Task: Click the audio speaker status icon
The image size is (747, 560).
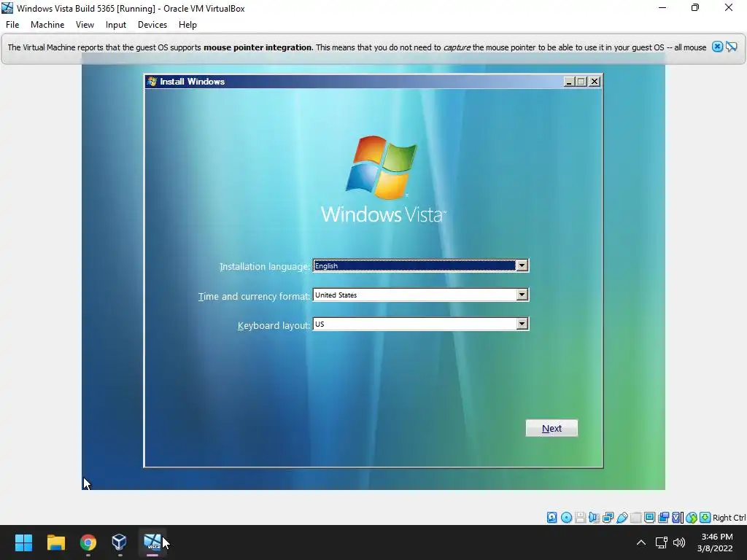Action: click(594, 517)
